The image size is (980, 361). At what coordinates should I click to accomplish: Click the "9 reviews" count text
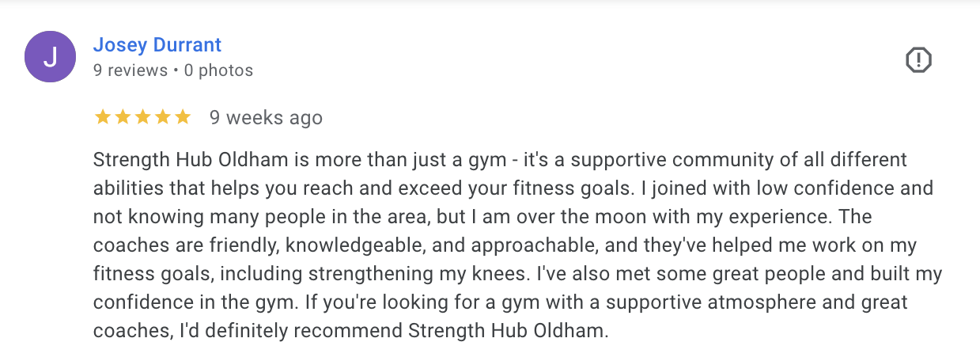pyautogui.click(x=131, y=70)
